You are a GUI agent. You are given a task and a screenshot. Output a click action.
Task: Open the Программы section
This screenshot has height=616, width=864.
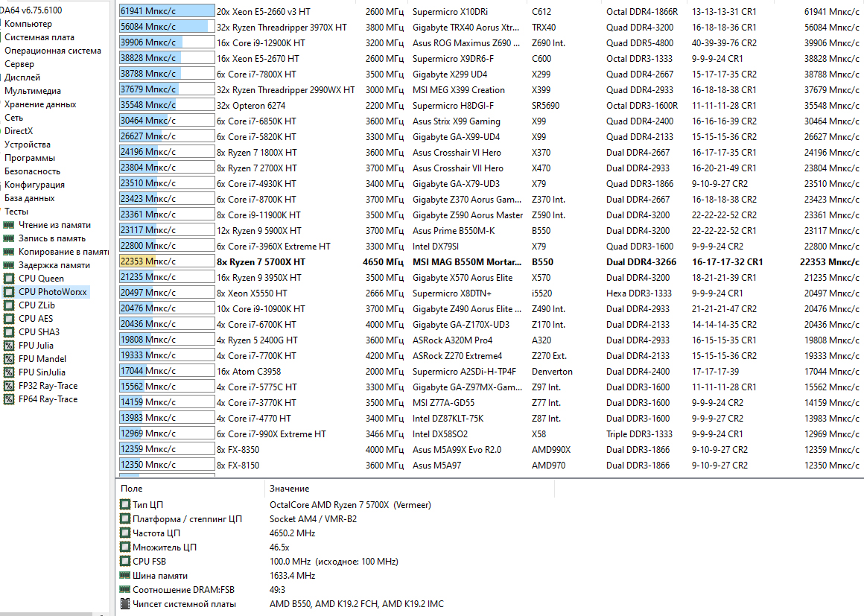[x=30, y=158]
